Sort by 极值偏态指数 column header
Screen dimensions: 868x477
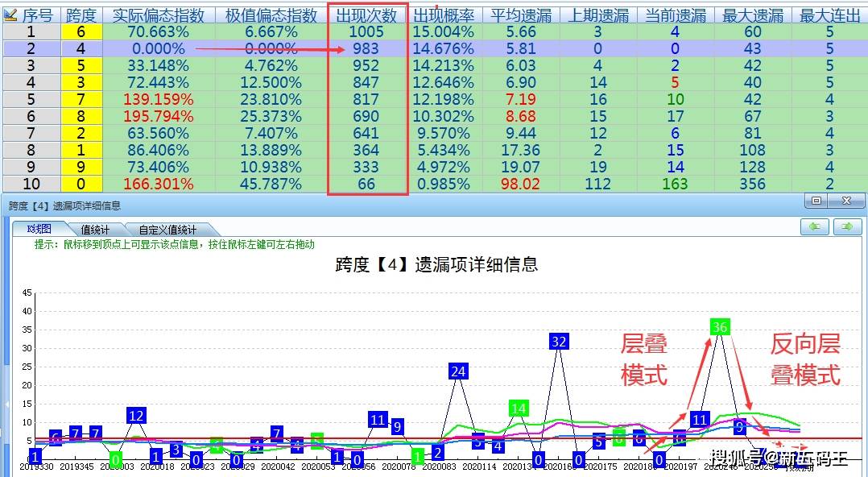point(271,15)
